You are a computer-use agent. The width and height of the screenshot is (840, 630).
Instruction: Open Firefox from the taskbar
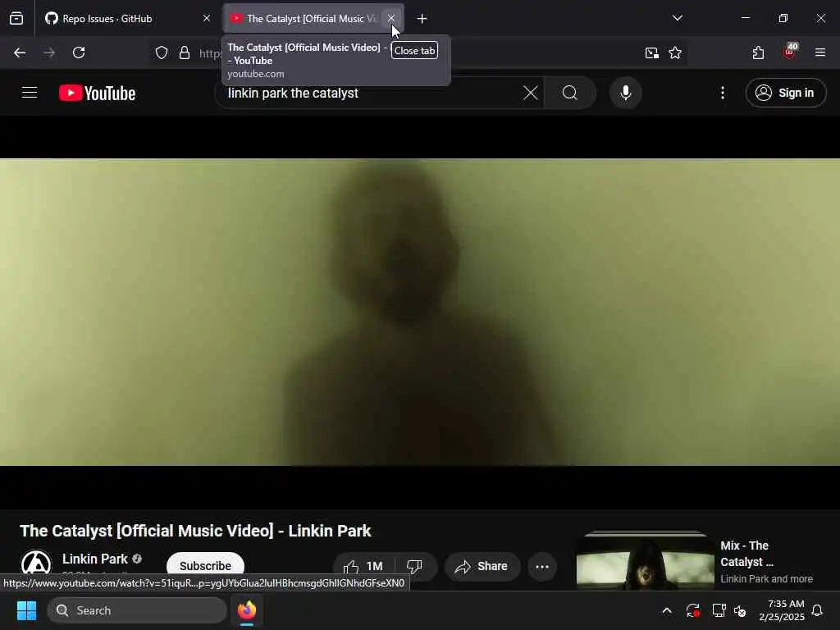click(x=247, y=610)
